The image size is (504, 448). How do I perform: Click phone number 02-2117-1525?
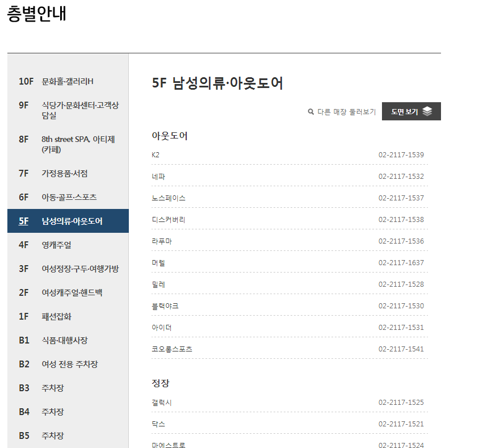(401, 403)
